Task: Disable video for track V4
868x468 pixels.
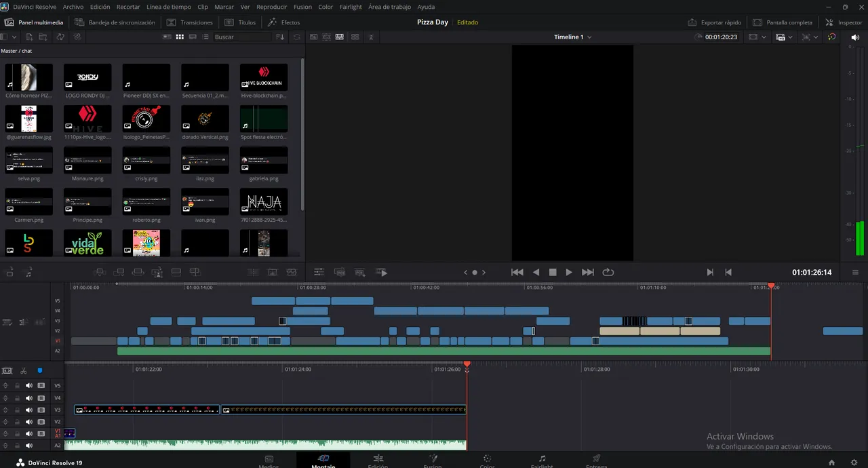Action: point(41,397)
